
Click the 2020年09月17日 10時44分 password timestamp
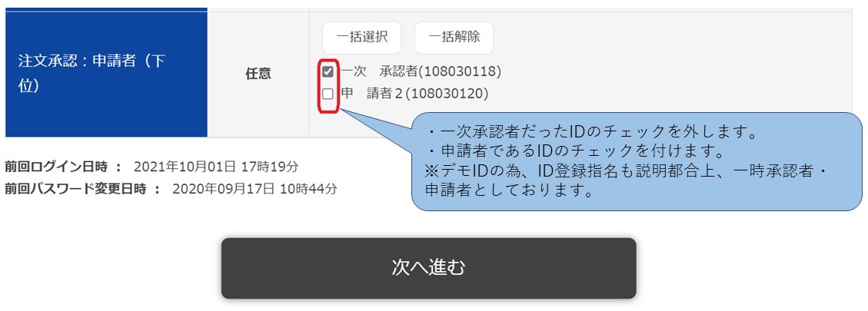(x=254, y=188)
